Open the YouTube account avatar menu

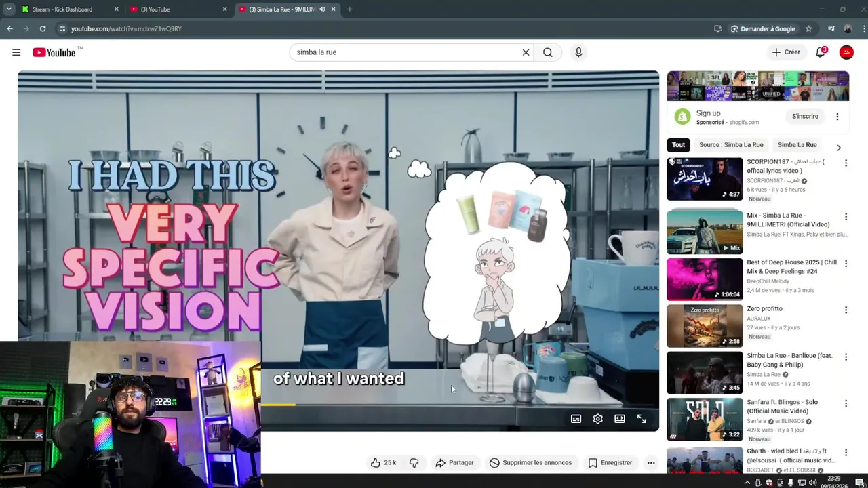point(846,52)
